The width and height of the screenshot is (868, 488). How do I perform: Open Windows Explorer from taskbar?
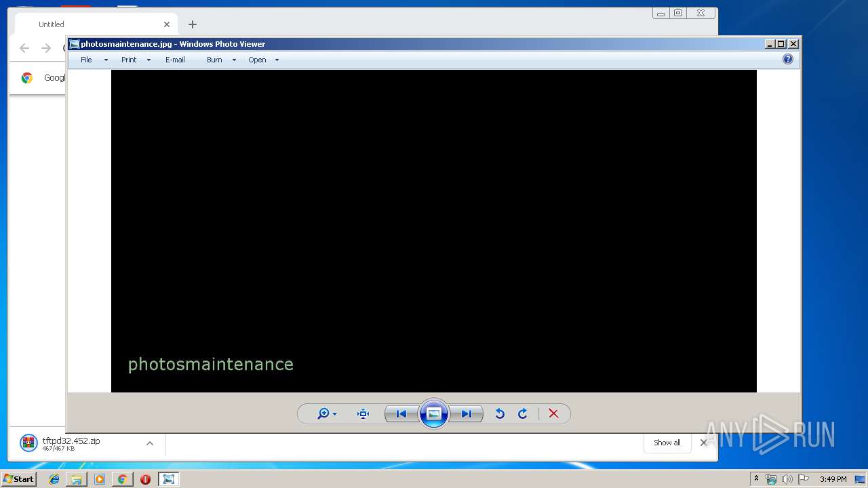point(77,479)
